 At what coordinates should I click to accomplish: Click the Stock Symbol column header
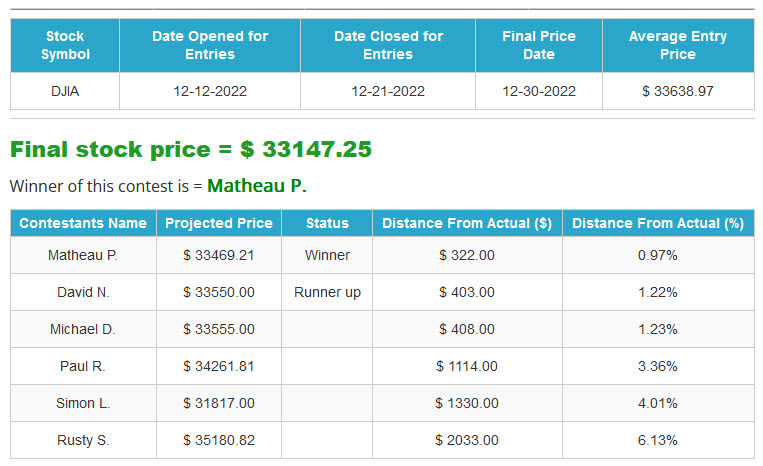pos(65,45)
